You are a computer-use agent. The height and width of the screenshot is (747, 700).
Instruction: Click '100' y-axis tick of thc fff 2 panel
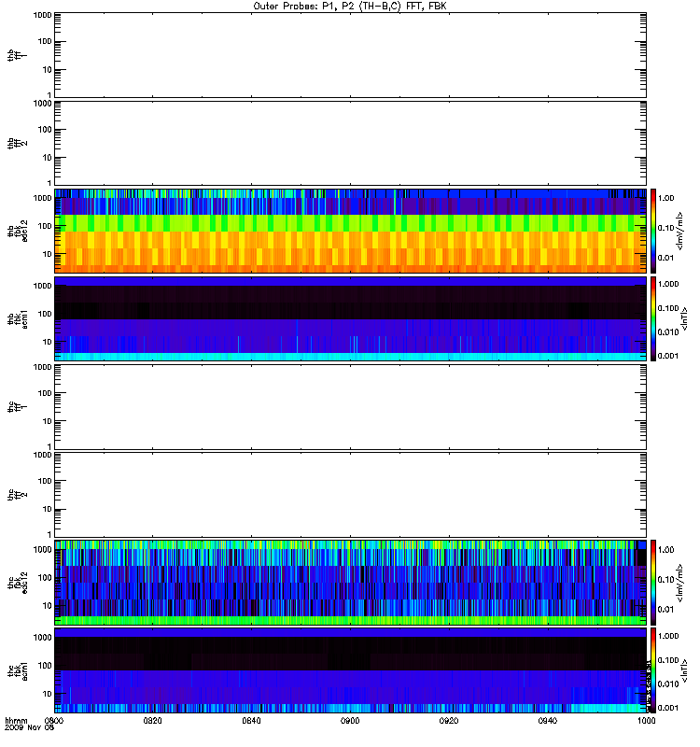45,481
